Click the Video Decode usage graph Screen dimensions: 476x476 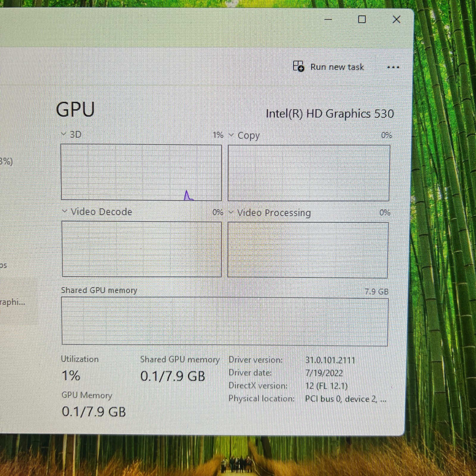(142, 249)
